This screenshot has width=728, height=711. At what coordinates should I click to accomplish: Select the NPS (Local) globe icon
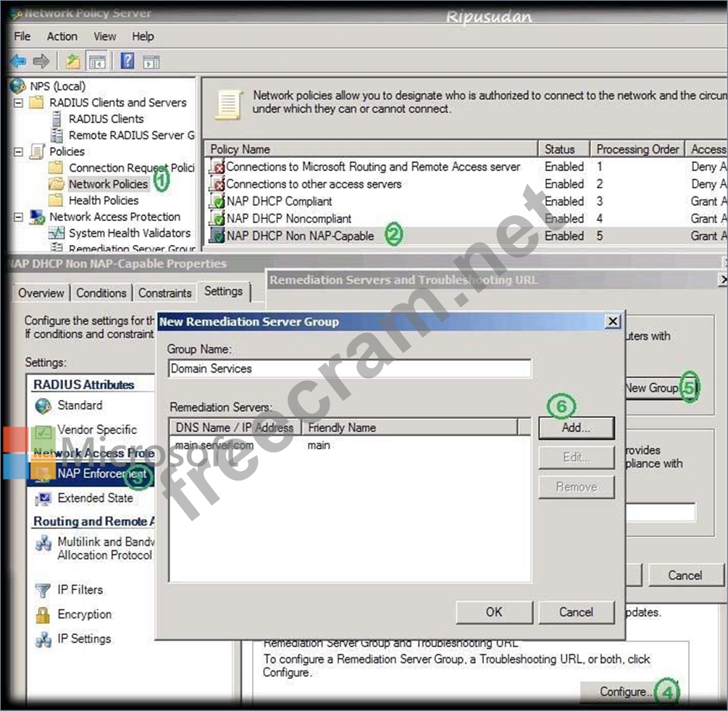tap(18, 86)
